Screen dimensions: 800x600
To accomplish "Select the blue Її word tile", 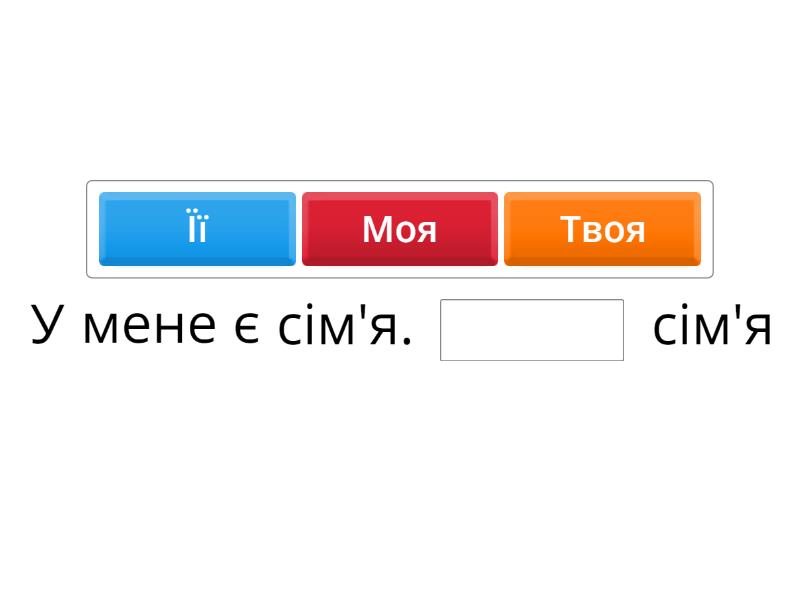I will point(197,229).
